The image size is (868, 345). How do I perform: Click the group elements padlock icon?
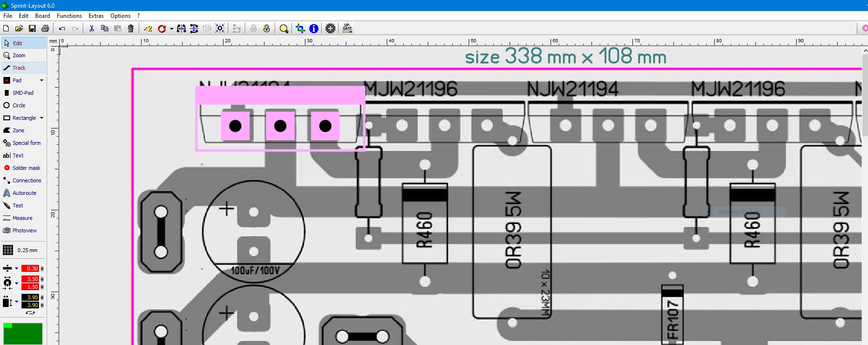[x=253, y=28]
